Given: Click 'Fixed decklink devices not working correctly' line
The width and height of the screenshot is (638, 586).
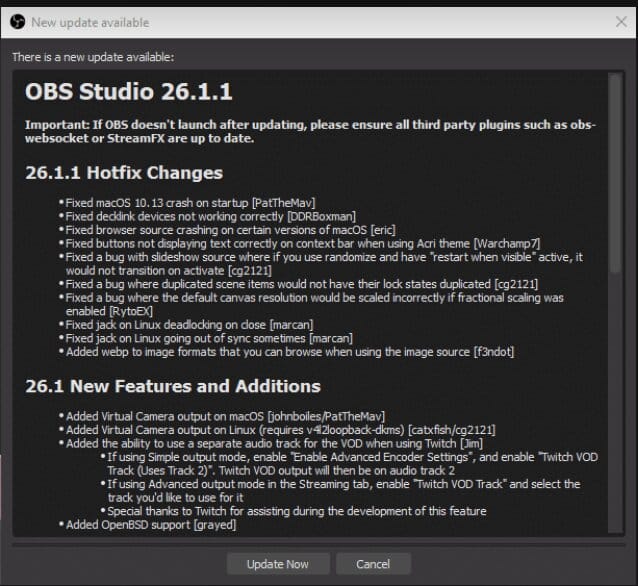Looking at the screenshot, I should pos(210,216).
